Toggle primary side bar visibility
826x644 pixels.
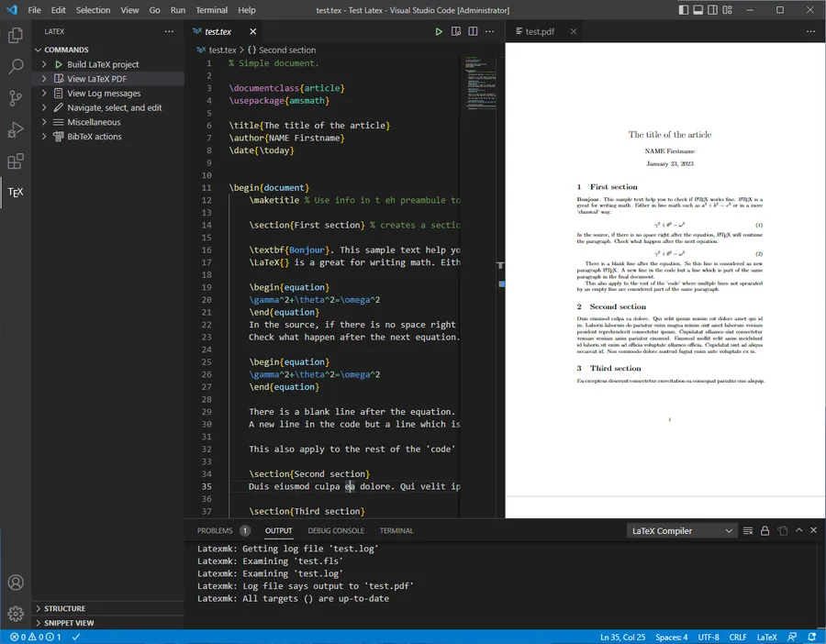point(683,10)
